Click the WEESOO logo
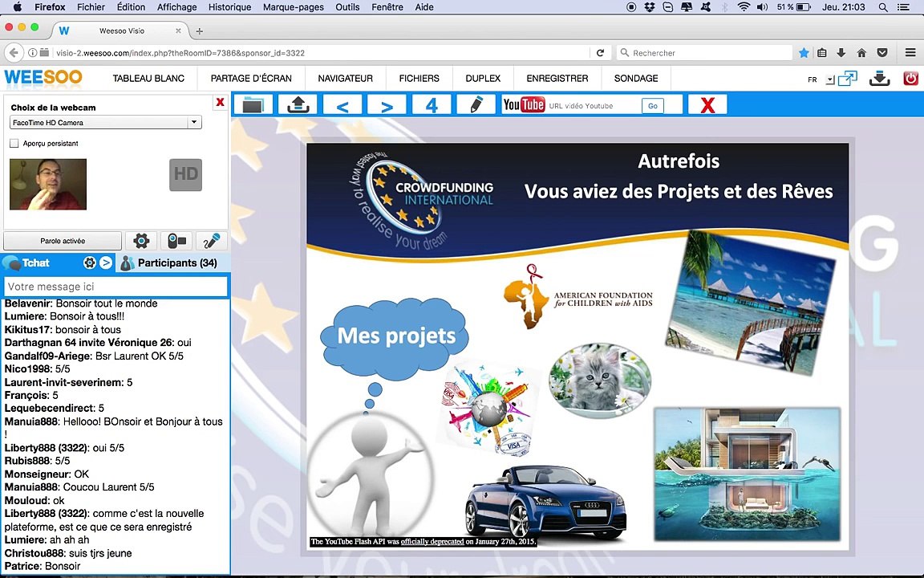This screenshot has width=924, height=578. pyautogui.click(x=43, y=77)
